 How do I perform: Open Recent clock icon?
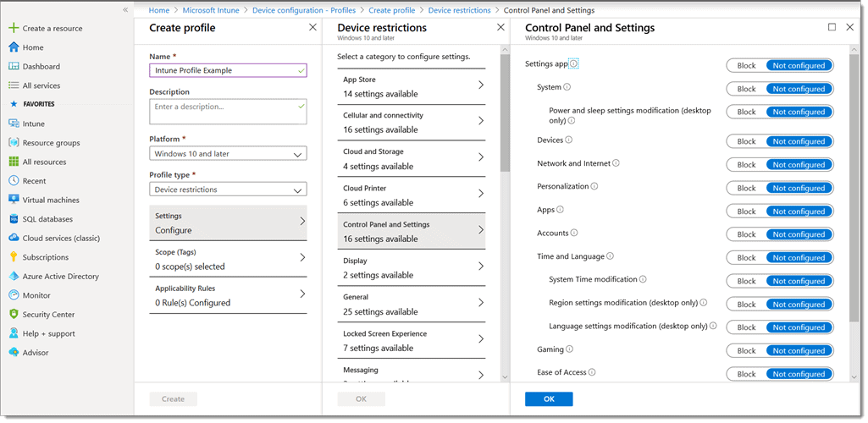[x=14, y=181]
